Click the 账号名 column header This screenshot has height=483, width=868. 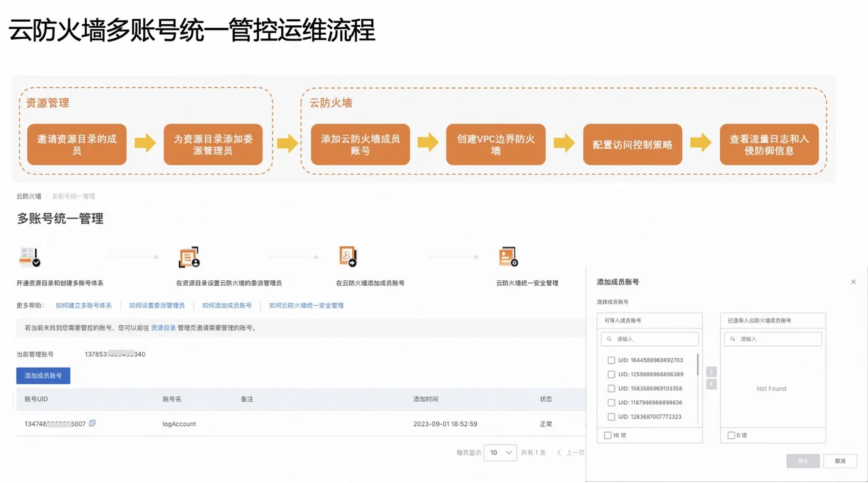172,399
